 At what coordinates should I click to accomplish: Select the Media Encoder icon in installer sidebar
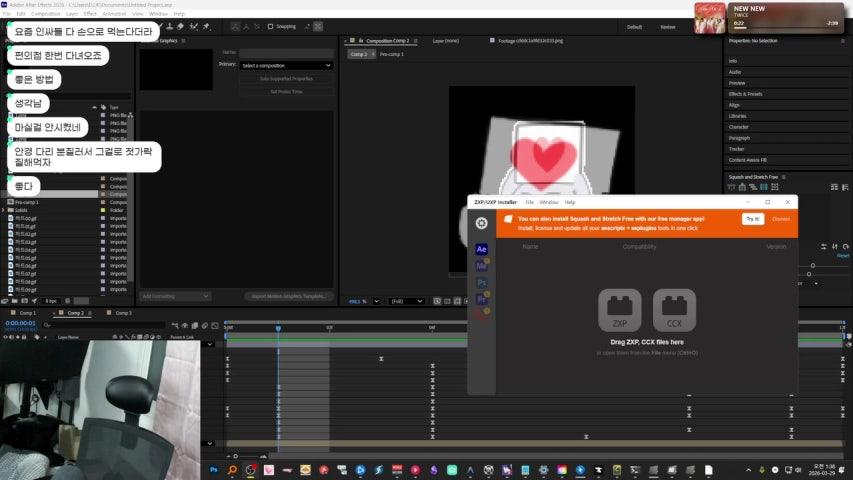pos(481,266)
